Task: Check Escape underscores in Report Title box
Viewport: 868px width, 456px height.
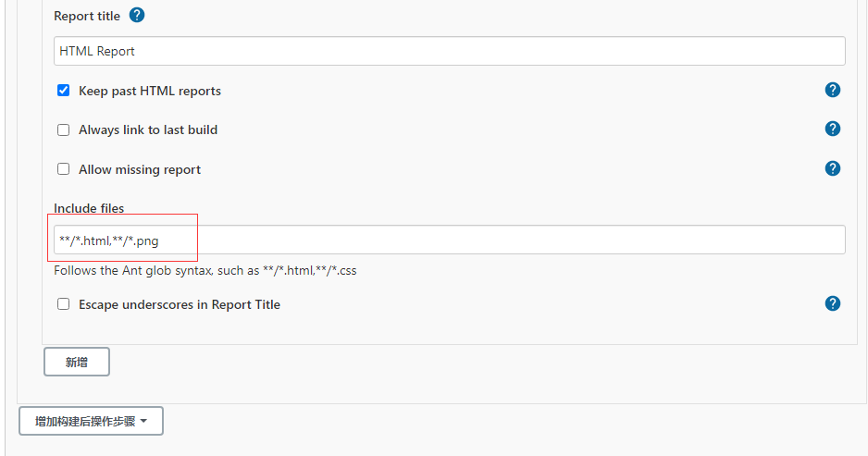Action: coord(64,304)
